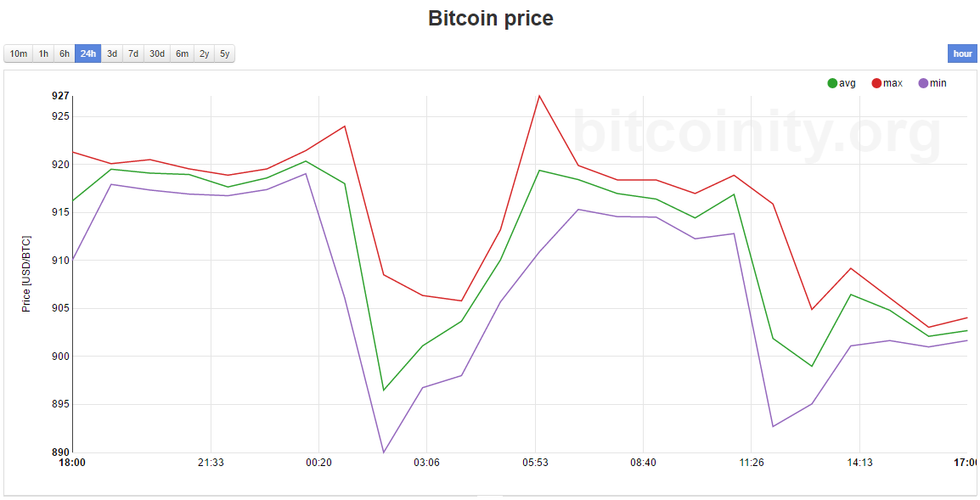Screen dimensions: 980x500
Task: Toggle the avg series green legend dot
Action: pos(832,83)
